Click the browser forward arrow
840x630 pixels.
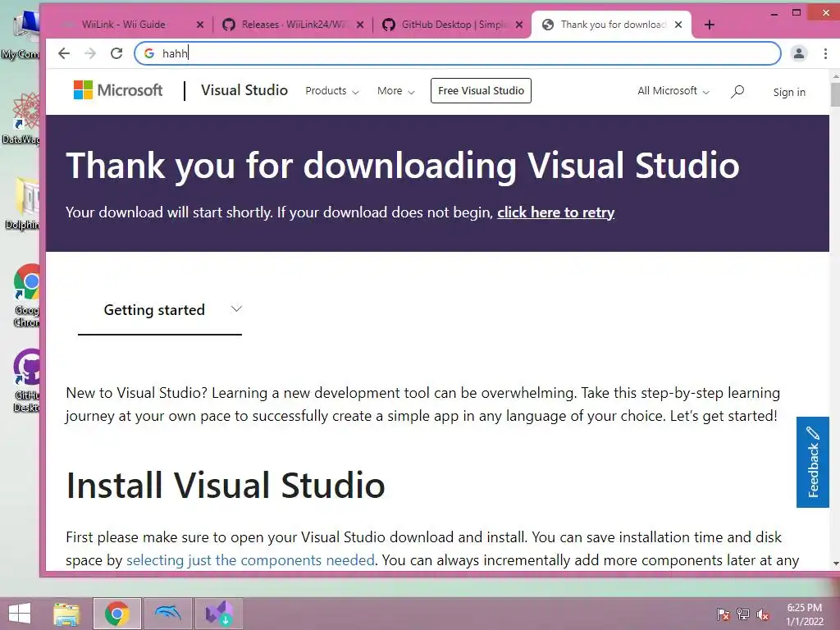coord(90,53)
